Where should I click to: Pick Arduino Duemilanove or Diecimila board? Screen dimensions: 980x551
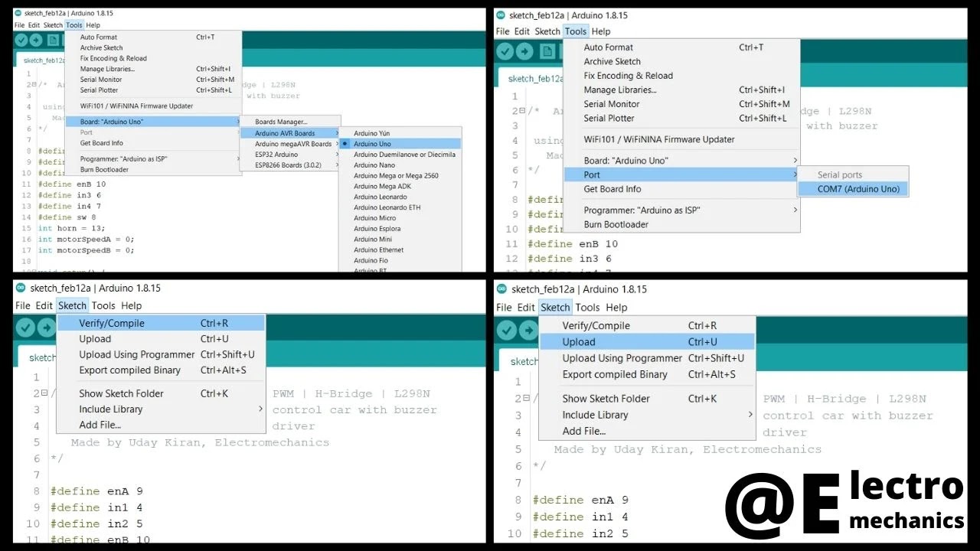click(404, 154)
